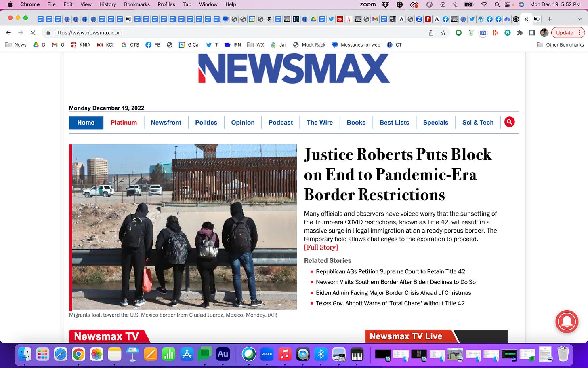
Task: Click the migrants at border photo
Action: pos(184,227)
